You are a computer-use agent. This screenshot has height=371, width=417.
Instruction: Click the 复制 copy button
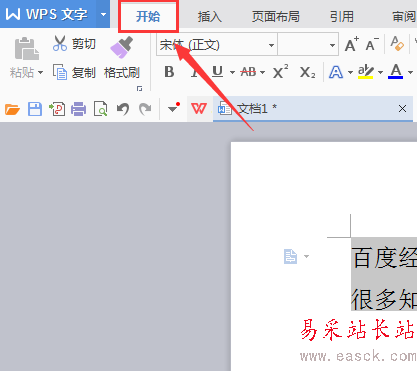(x=74, y=72)
